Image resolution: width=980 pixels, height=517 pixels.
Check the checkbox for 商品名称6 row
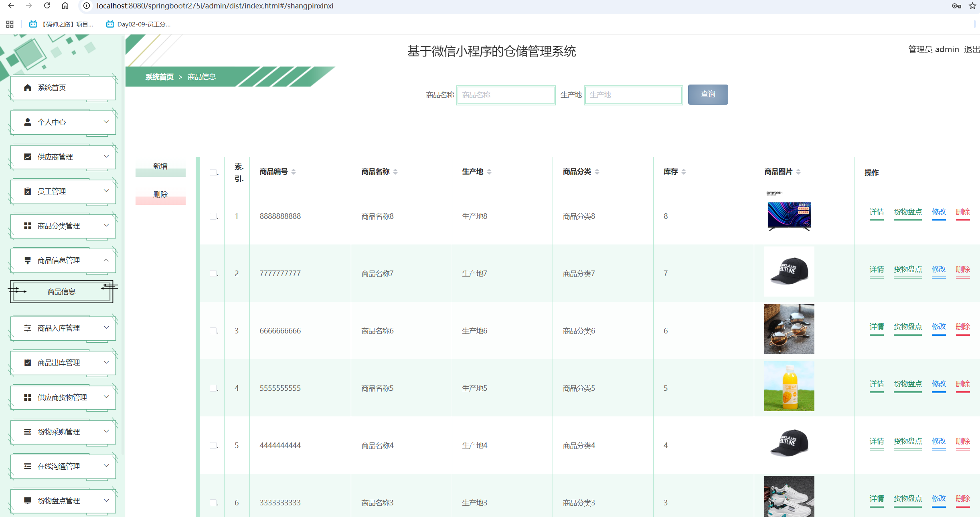(213, 331)
